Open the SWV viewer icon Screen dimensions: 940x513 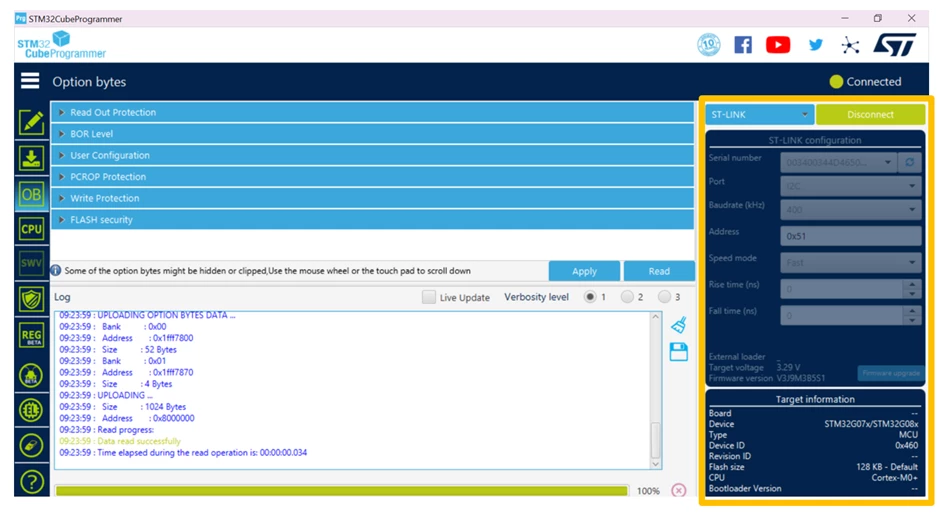point(31,263)
